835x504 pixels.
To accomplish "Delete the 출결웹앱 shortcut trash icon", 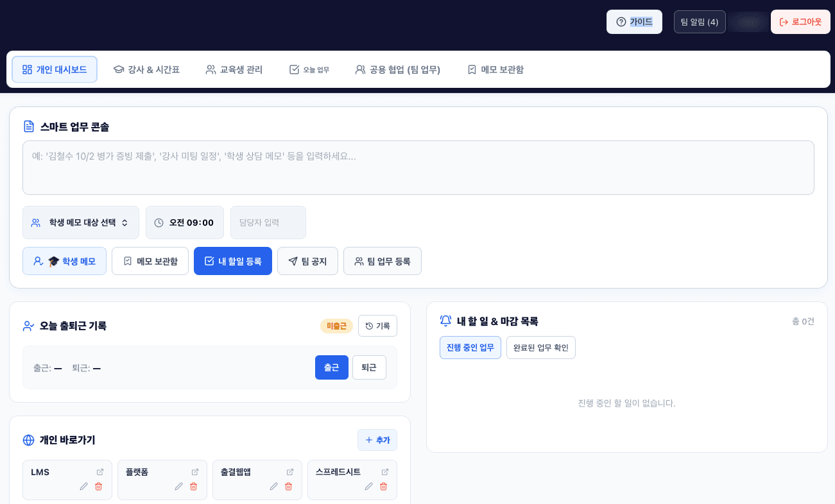I will tap(288, 487).
